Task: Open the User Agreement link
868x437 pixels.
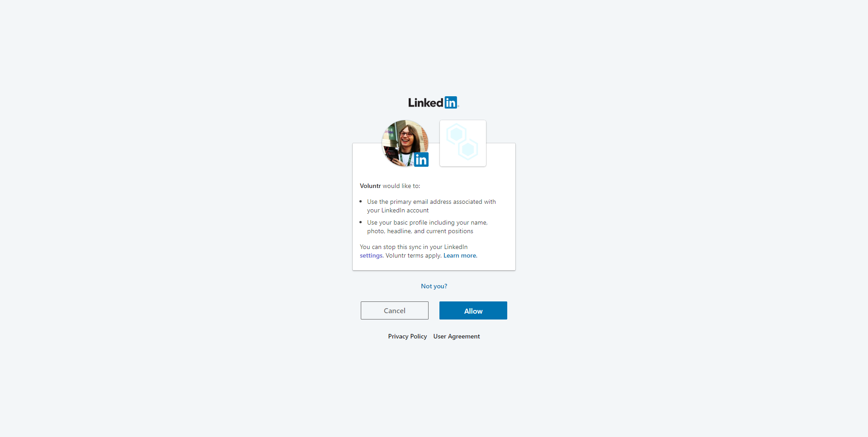Action: point(457,336)
